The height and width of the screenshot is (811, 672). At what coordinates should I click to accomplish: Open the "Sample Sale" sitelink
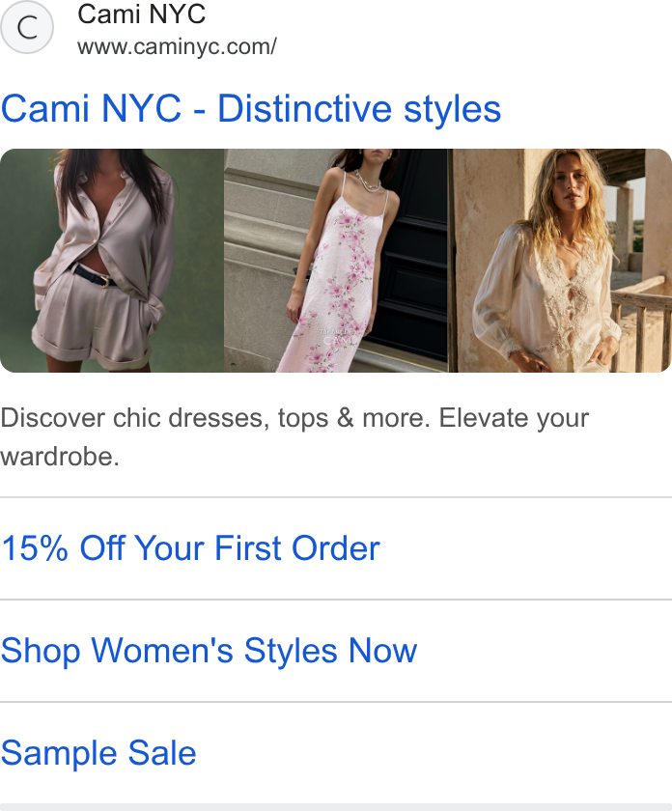click(98, 753)
